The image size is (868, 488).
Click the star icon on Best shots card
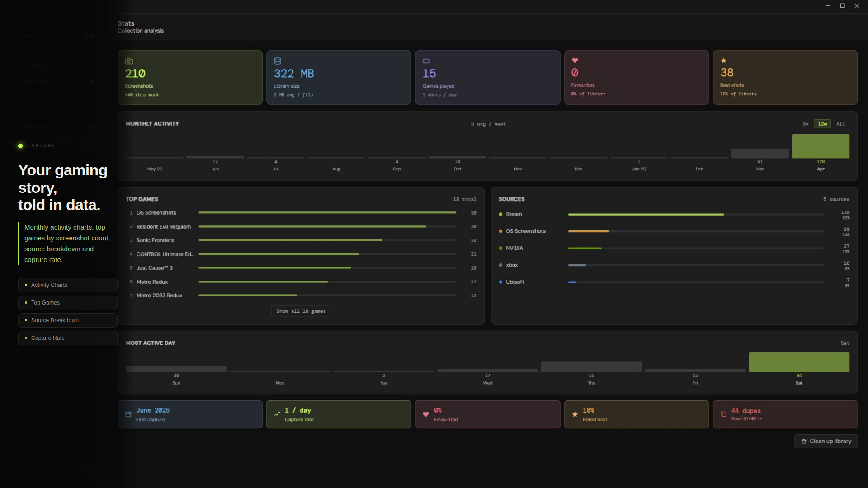(x=723, y=61)
